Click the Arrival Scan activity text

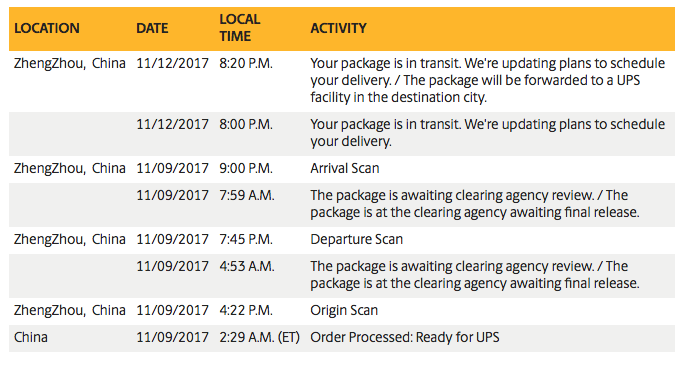point(345,169)
